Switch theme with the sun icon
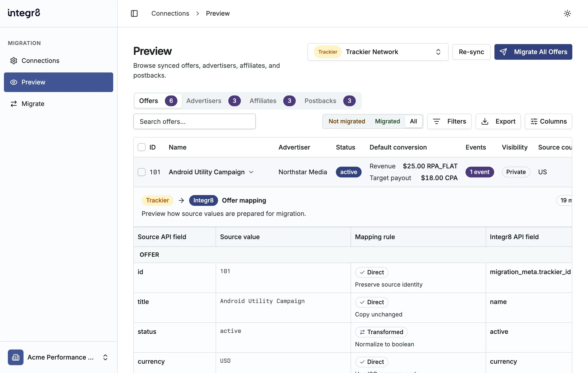 click(567, 13)
